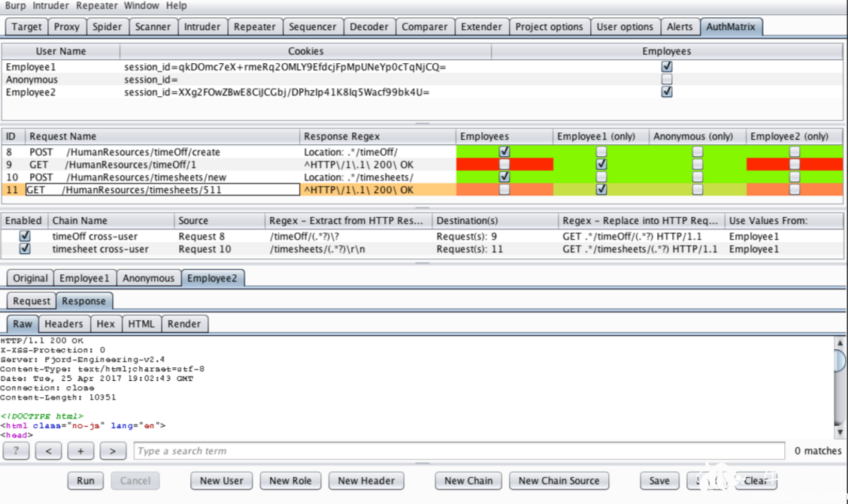
Task: Click the Clear button
Action: point(756,481)
